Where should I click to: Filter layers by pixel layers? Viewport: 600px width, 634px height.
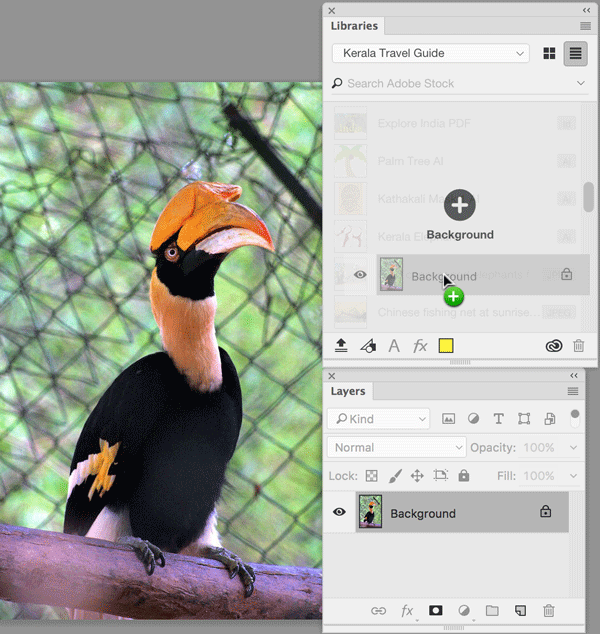click(448, 419)
